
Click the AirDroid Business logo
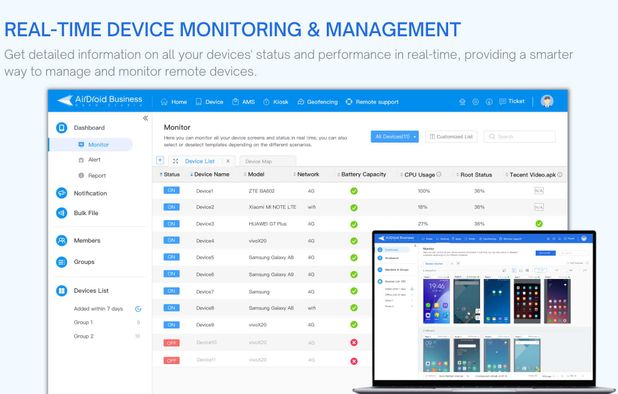coord(100,100)
